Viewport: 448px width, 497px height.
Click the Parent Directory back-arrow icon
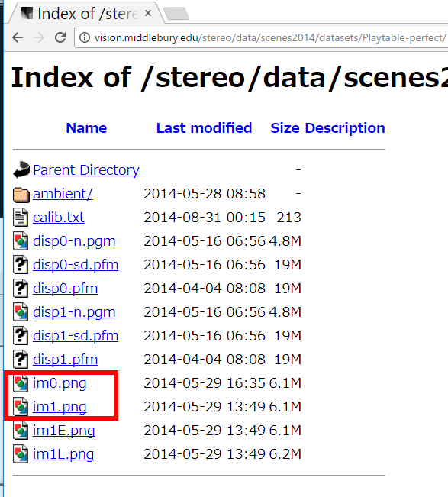click(x=21, y=170)
